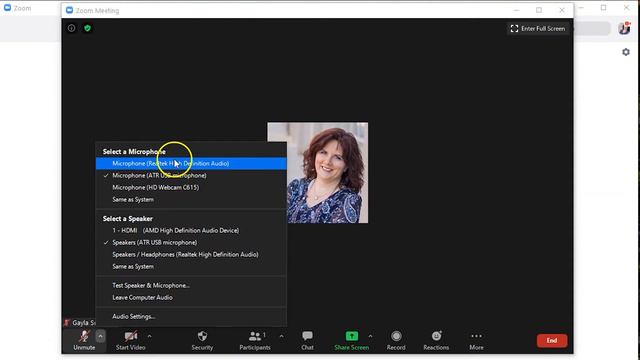Image resolution: width=640 pixels, height=360 pixels.
Task: Expand video options arrow beside Start Video
Action: pyautogui.click(x=149, y=336)
